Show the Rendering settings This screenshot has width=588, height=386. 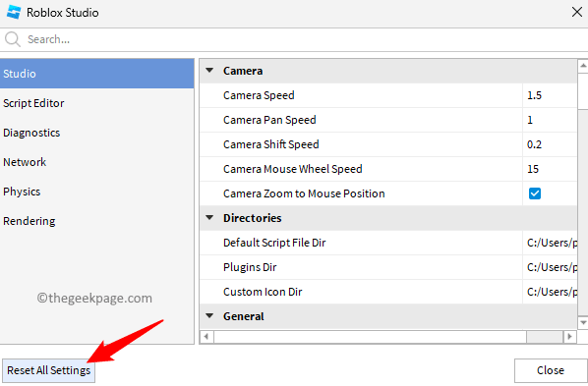click(96, 221)
